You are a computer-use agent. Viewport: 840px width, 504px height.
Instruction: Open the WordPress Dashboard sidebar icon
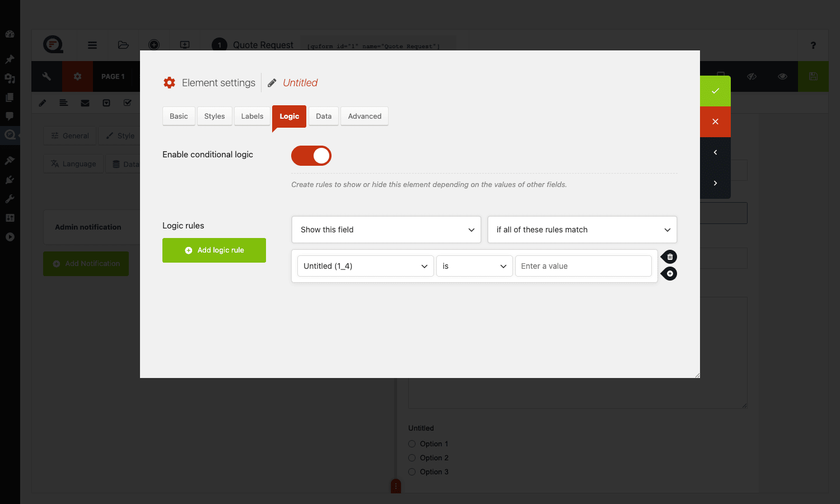point(10,34)
